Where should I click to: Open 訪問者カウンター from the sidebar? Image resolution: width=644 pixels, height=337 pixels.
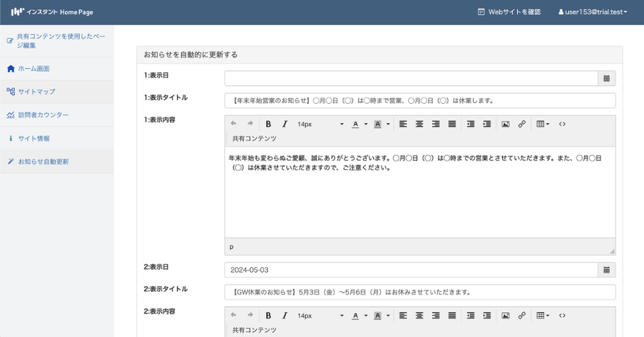pos(43,115)
